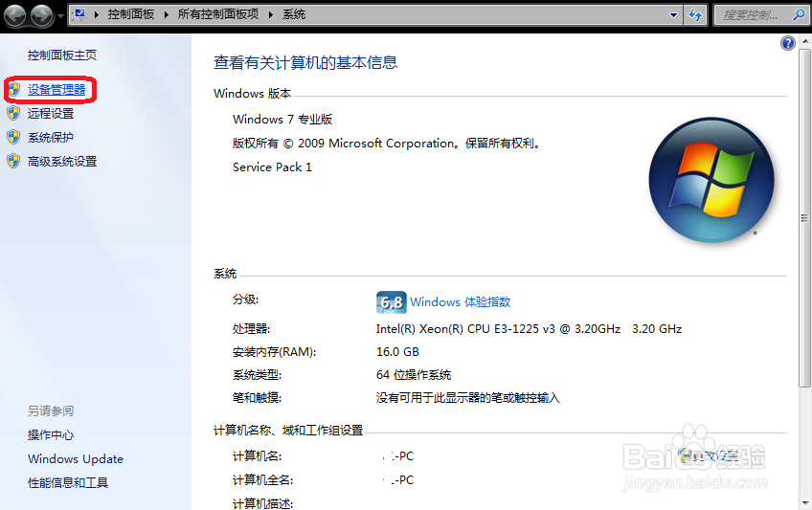
Task: Select 控制面板 breadcrumb in address bar
Action: (x=130, y=14)
